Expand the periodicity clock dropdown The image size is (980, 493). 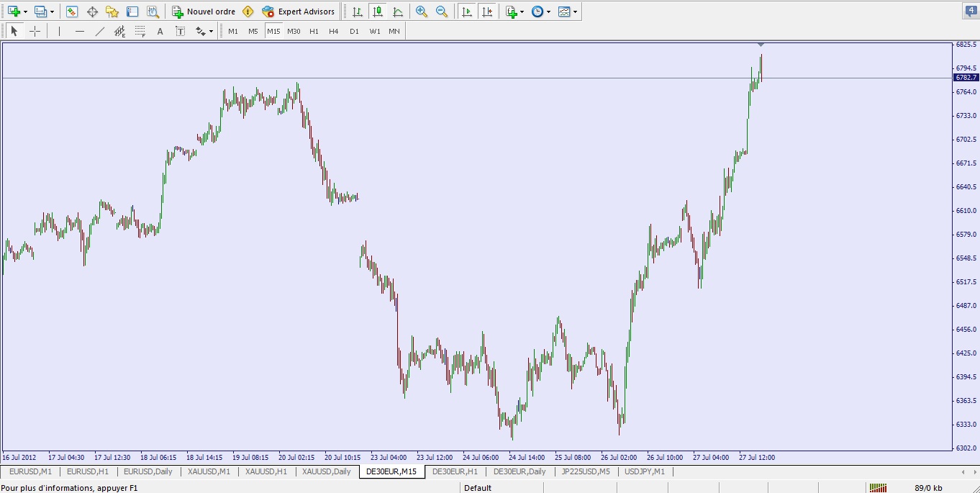point(549,12)
